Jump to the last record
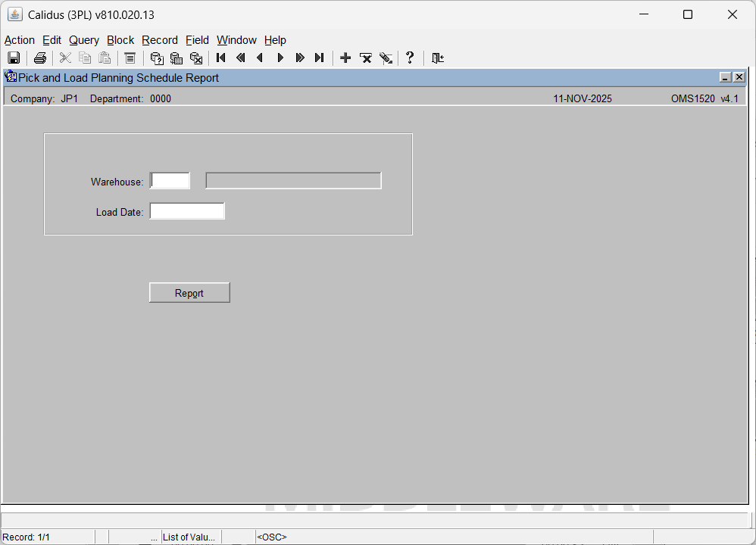Viewport: 756px width, 545px height. 319,58
